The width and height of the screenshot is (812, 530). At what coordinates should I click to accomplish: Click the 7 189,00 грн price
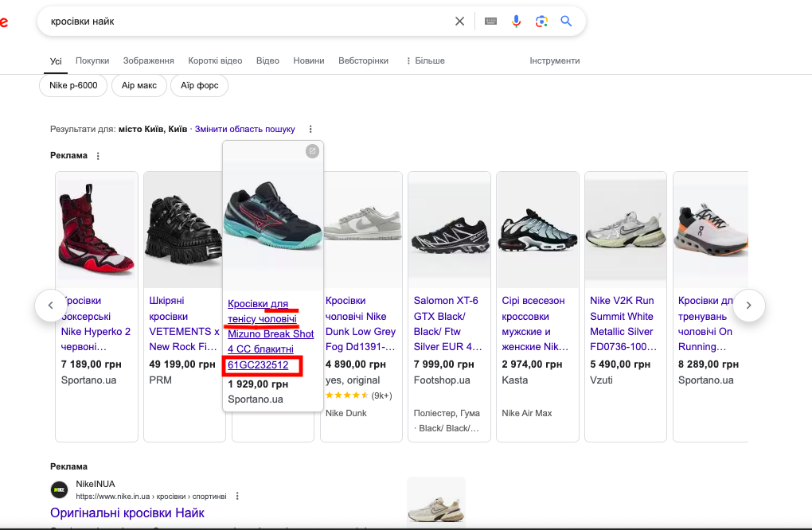pos(91,364)
